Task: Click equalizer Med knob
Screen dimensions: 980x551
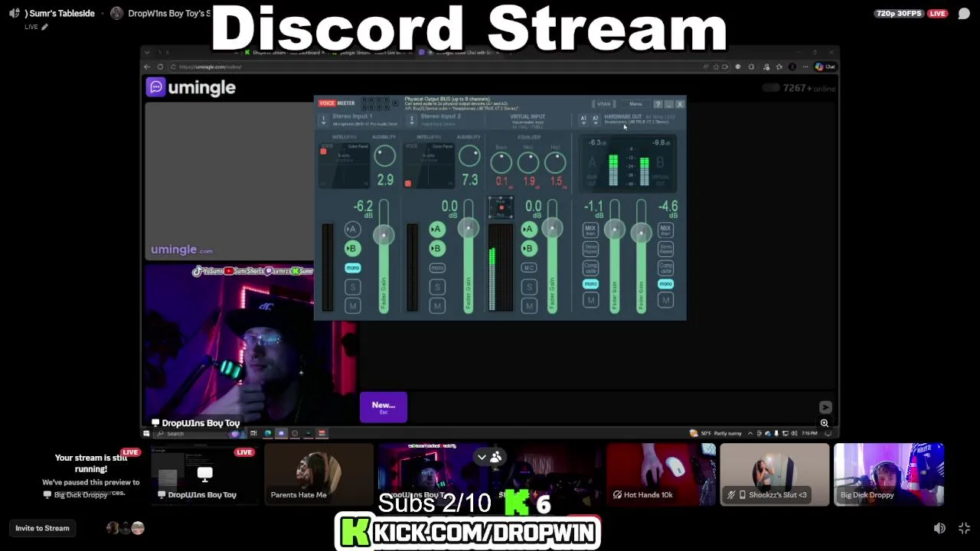Action: coord(528,162)
